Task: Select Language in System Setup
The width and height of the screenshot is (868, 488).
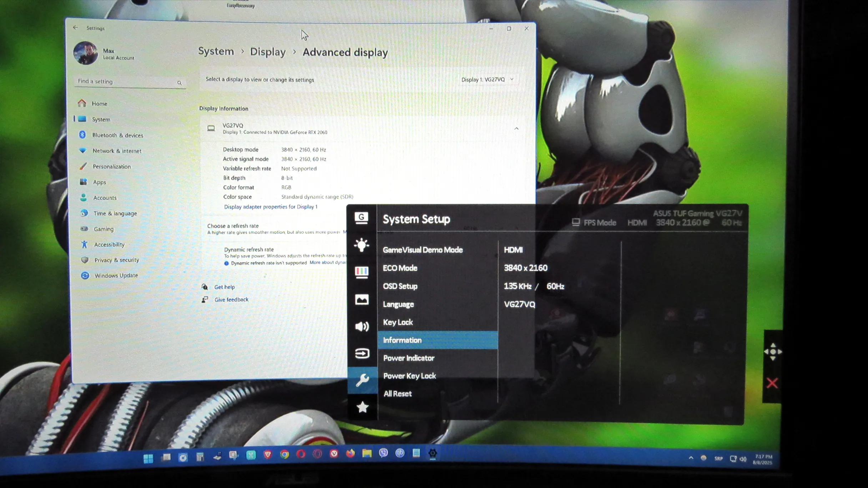Action: (398, 305)
